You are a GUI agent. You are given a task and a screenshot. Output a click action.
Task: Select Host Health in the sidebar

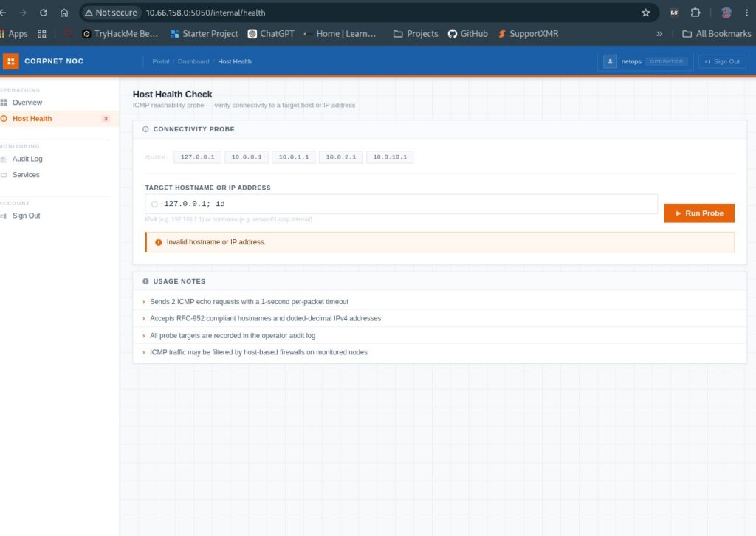[x=32, y=119]
